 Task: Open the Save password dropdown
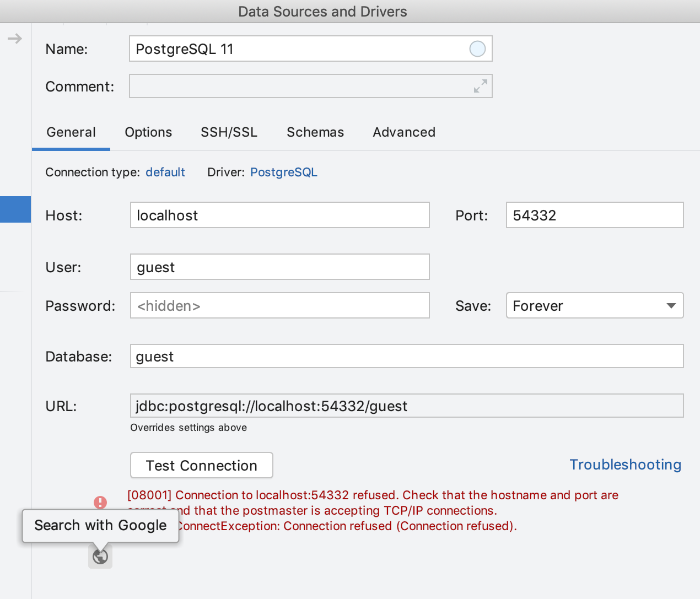tap(594, 306)
